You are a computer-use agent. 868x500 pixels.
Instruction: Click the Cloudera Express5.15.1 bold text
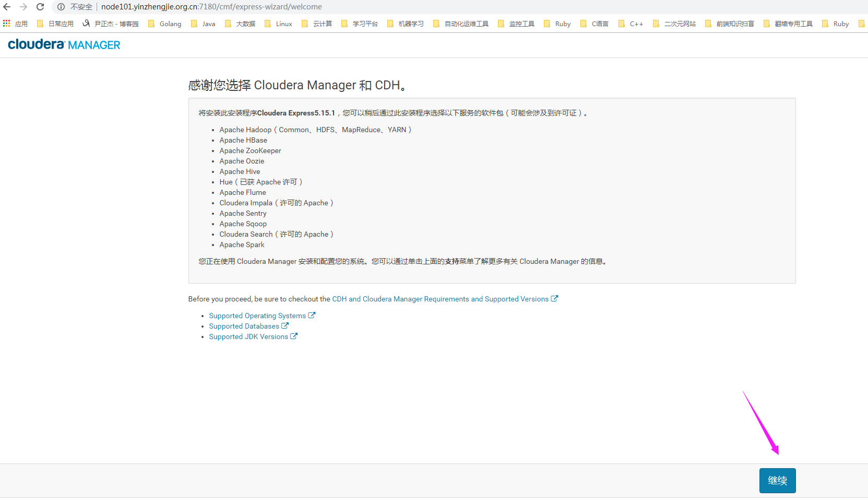point(296,113)
